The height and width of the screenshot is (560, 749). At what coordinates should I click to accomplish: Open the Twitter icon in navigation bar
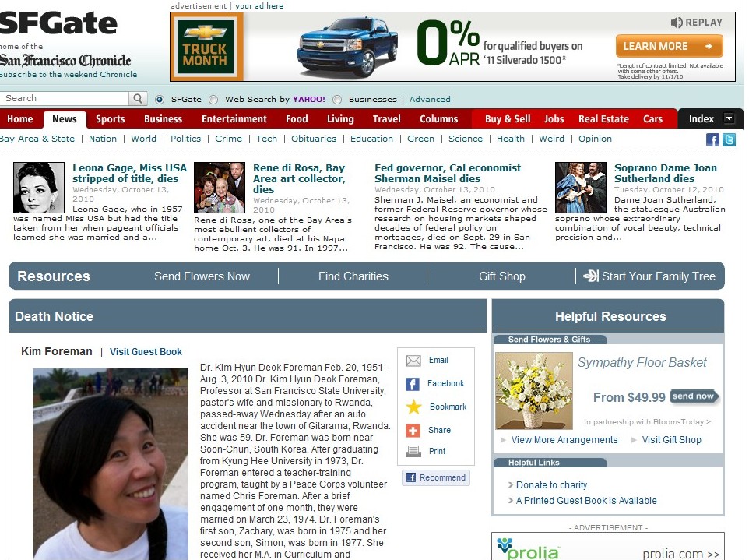729,140
